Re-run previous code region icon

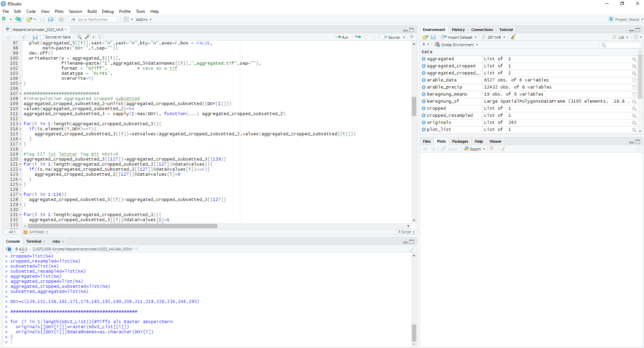pyautogui.click(x=358, y=37)
